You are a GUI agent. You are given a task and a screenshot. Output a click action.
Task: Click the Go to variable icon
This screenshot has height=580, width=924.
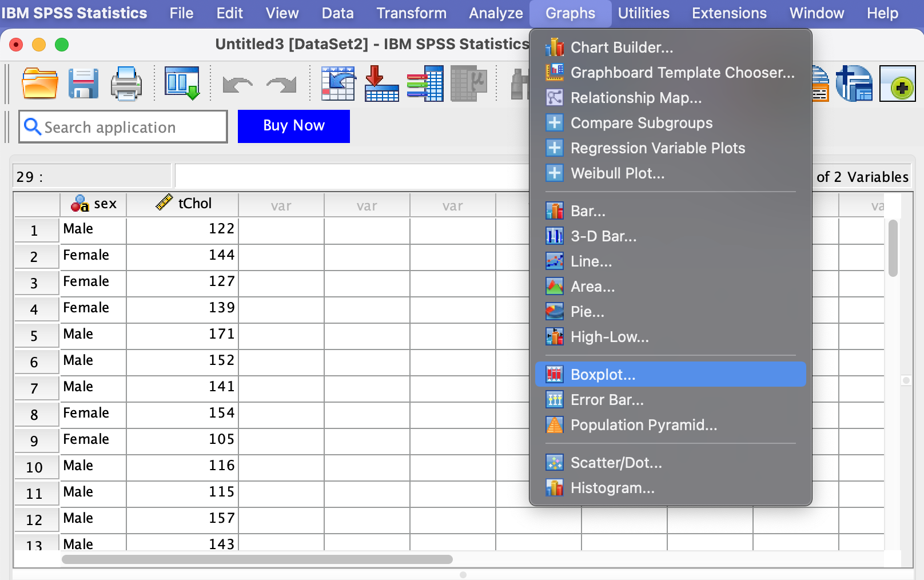click(x=381, y=84)
